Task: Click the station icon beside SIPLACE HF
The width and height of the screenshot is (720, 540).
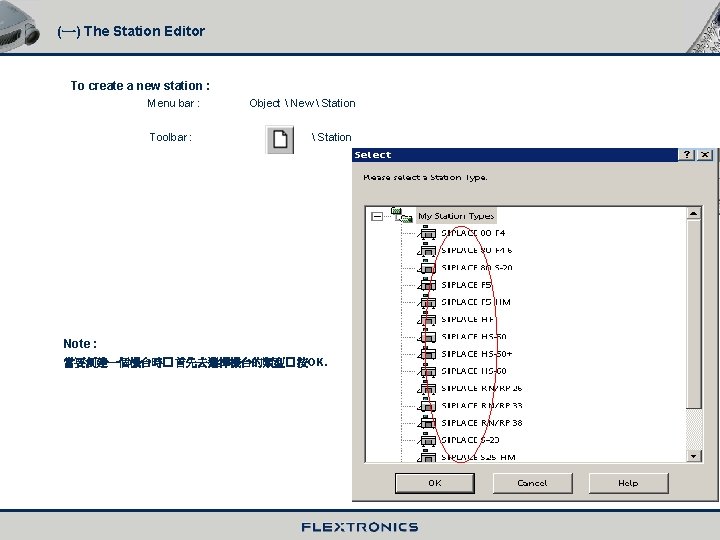Action: click(427, 319)
